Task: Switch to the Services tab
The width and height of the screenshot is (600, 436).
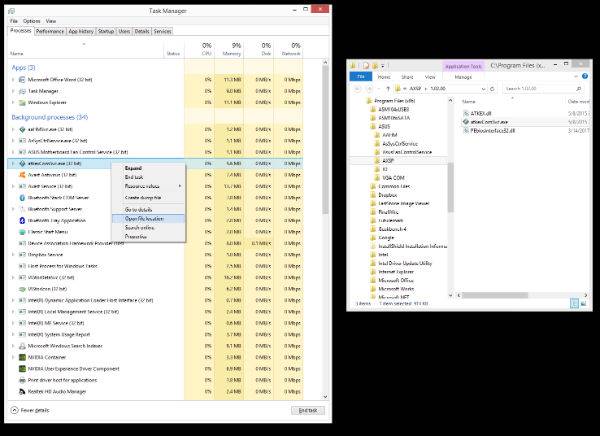Action: click(x=163, y=31)
